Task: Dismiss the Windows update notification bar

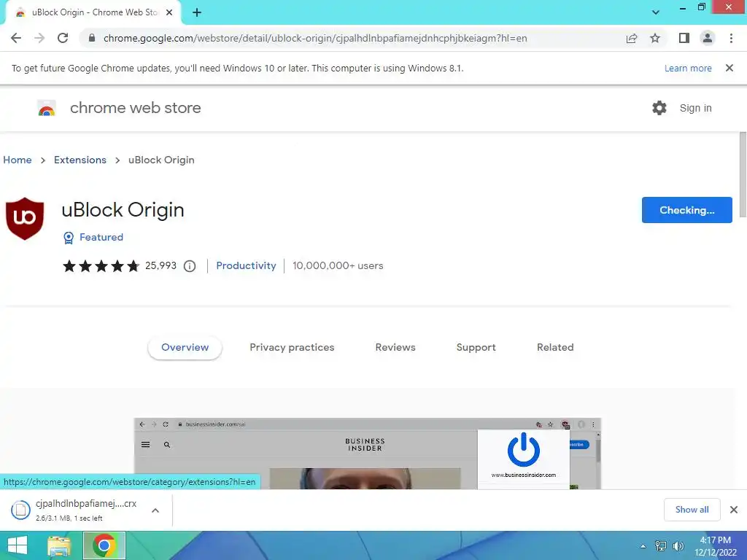Action: (x=729, y=68)
